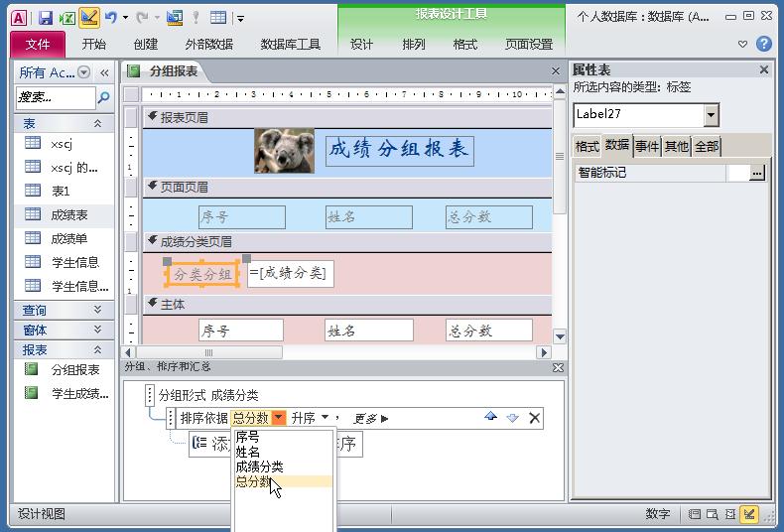Click the 分组形式 成绩分类 row

(208, 395)
